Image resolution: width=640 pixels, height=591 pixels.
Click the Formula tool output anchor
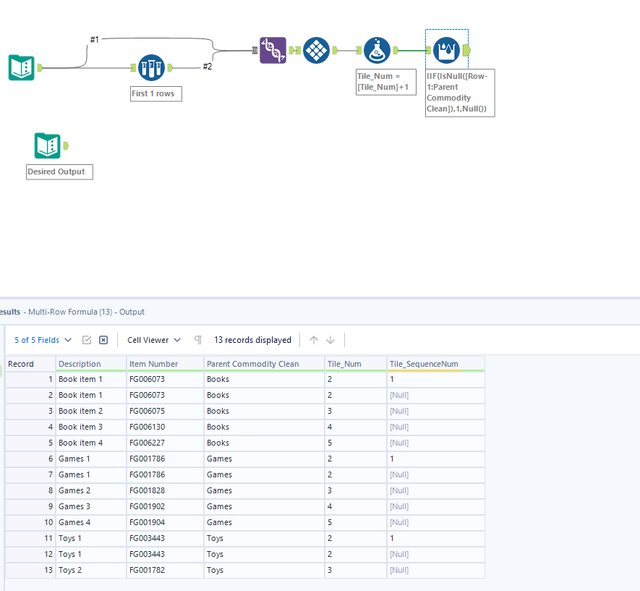396,50
